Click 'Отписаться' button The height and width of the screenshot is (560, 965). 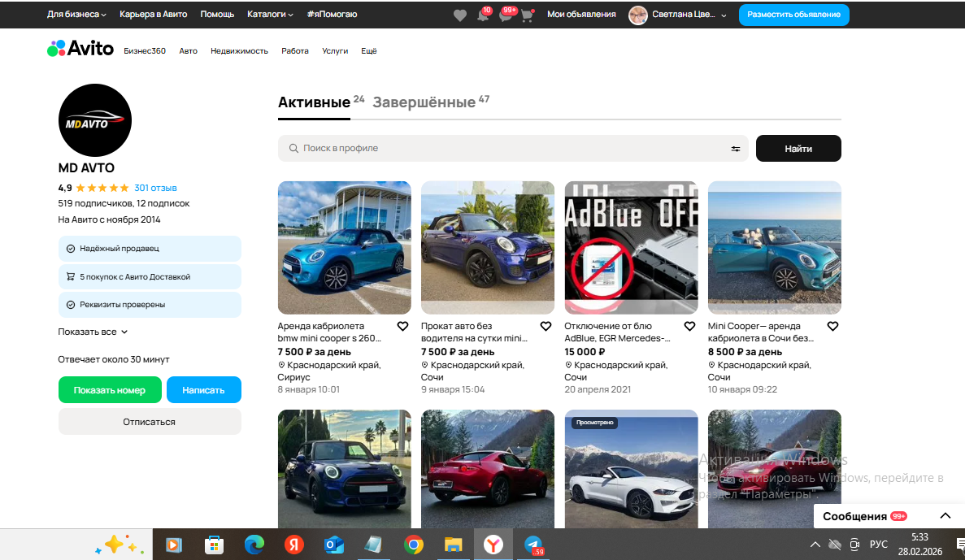[x=150, y=422]
